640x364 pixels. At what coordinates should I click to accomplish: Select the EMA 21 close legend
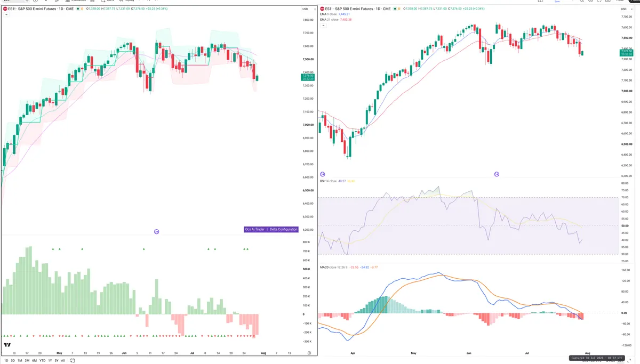(330, 20)
